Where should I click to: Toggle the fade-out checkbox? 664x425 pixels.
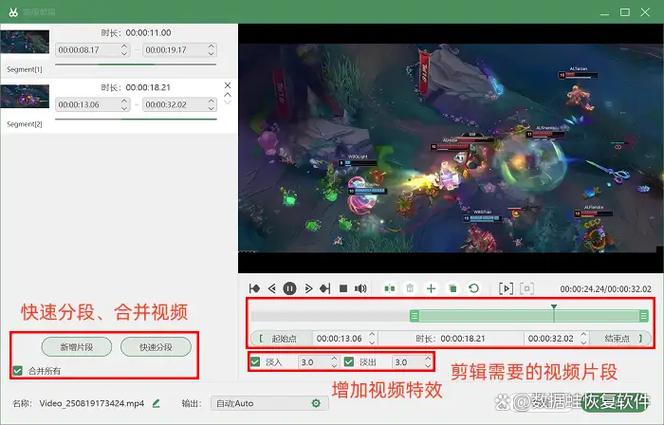349,362
